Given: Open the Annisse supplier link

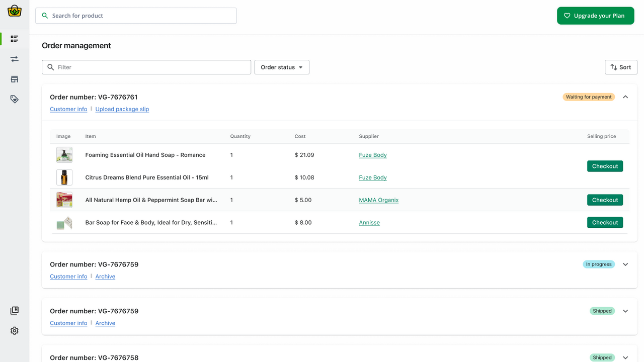Looking at the screenshot, I should point(369,223).
